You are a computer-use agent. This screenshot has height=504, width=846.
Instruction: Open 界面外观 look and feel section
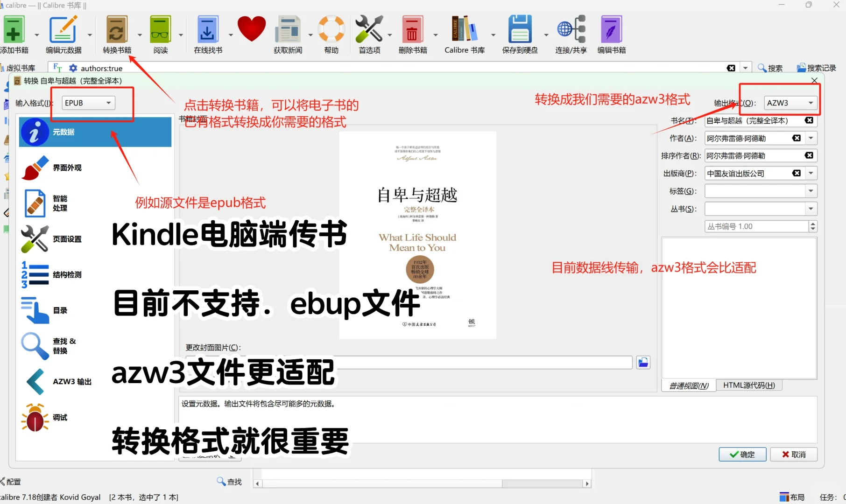tap(95, 168)
